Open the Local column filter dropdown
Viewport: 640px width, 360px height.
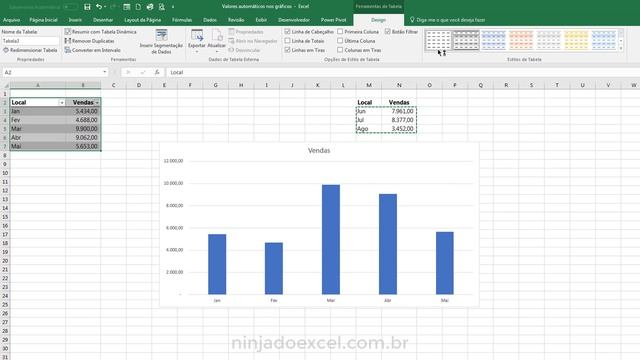[x=62, y=102]
